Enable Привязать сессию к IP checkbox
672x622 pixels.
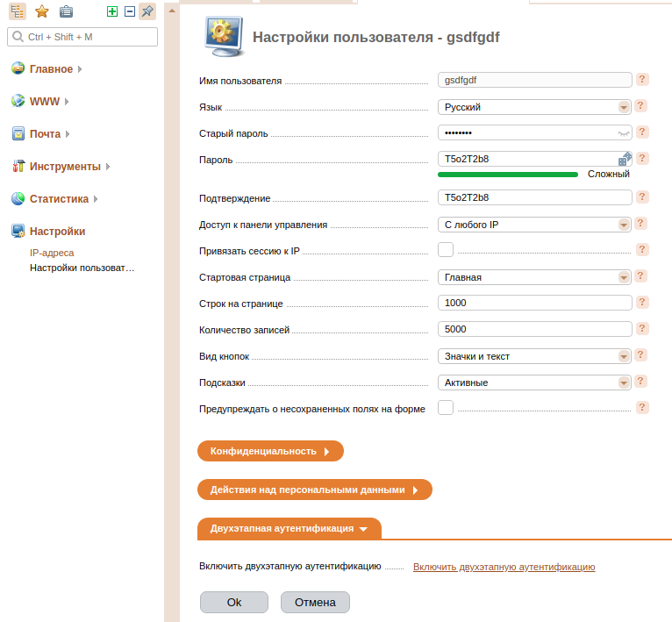(x=446, y=249)
